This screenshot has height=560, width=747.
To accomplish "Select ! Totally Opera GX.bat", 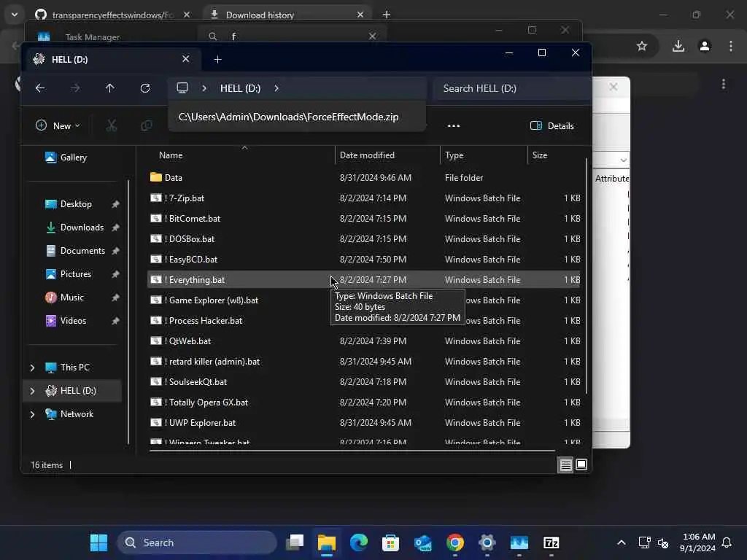I will [363, 402].
